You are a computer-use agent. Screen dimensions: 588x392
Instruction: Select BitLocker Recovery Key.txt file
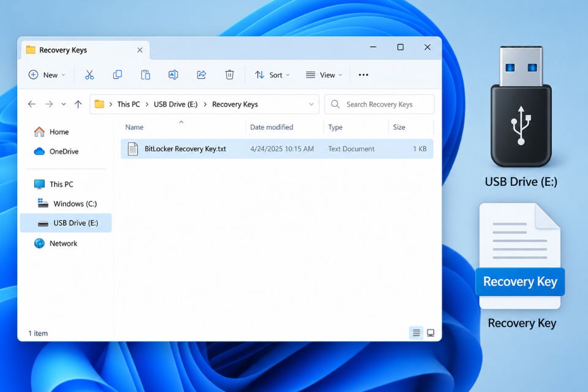pos(277,149)
